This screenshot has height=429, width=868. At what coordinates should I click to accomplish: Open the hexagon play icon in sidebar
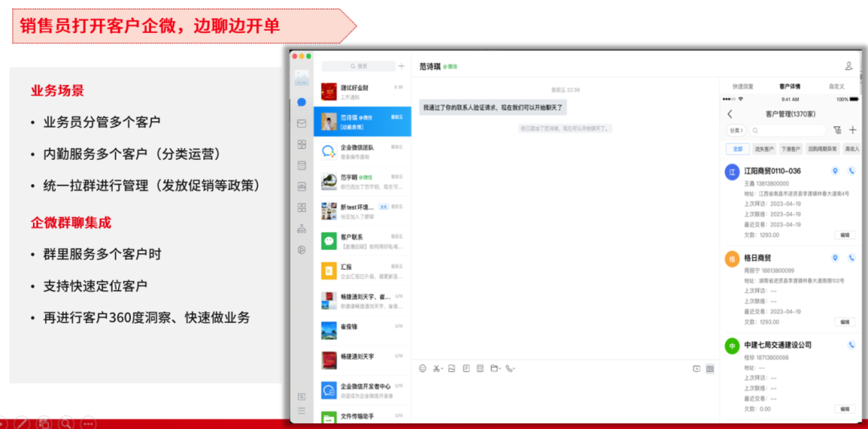point(301,250)
